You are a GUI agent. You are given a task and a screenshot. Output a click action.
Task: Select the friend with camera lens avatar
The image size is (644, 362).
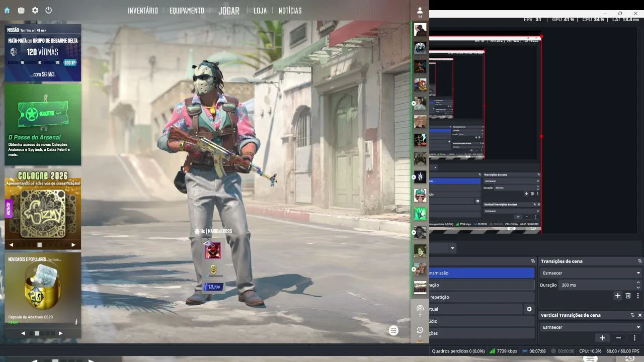pyautogui.click(x=420, y=48)
